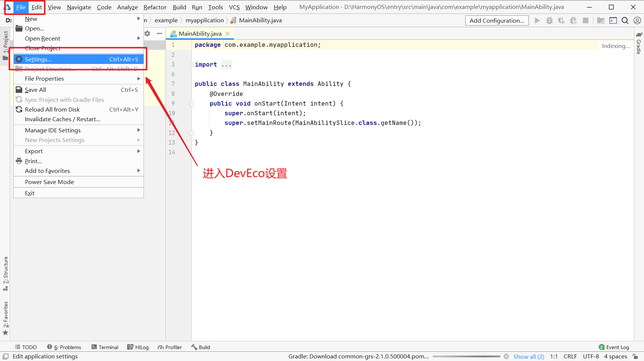The image size is (644, 361).
Task: Expand Manage IDE Settings submenu
Action: pos(78,130)
